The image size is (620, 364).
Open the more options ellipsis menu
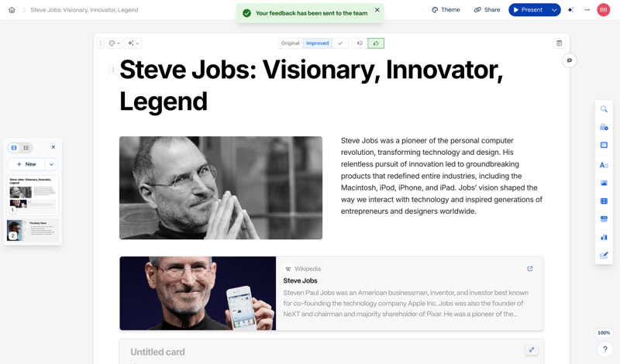point(587,10)
